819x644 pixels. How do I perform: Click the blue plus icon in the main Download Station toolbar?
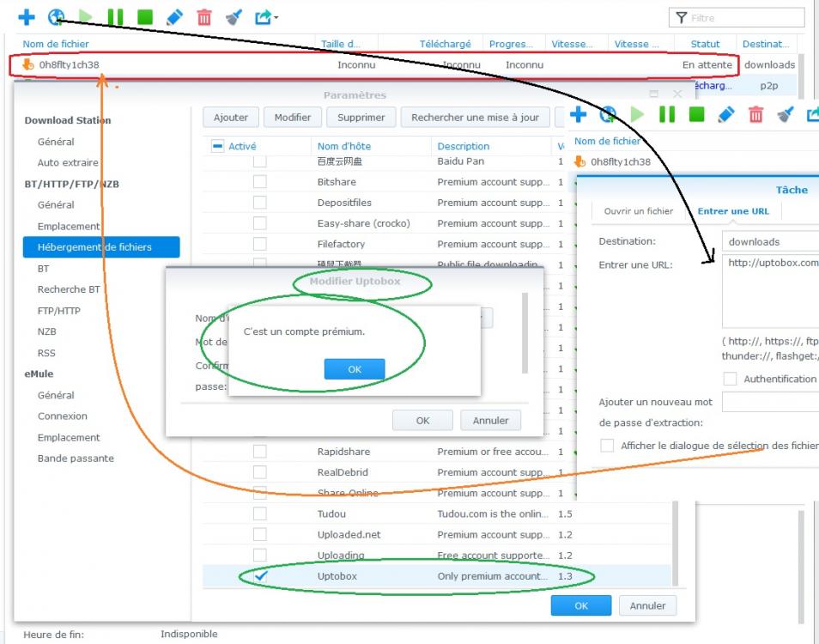pos(27,17)
